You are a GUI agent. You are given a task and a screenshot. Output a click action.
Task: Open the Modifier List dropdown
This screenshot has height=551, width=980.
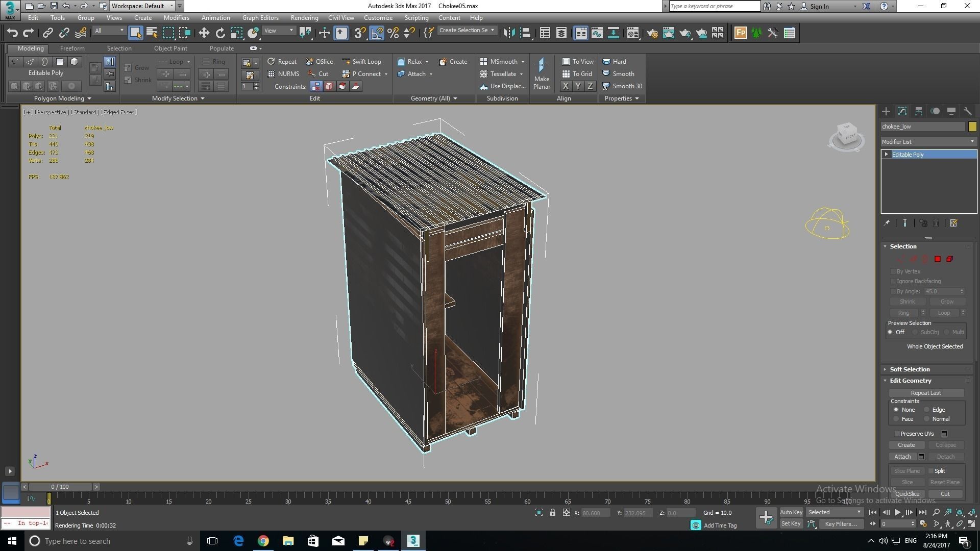coord(928,142)
